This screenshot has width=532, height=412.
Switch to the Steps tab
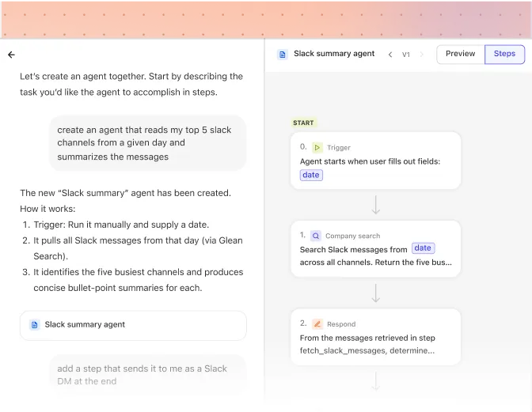point(504,54)
